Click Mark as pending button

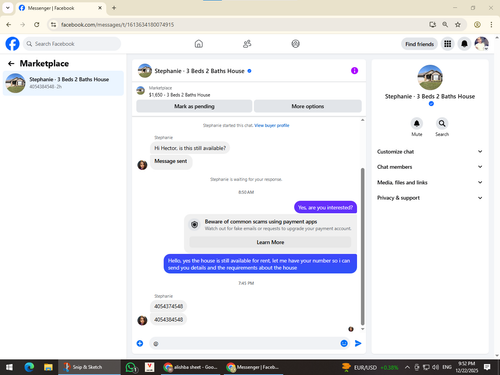click(x=194, y=106)
